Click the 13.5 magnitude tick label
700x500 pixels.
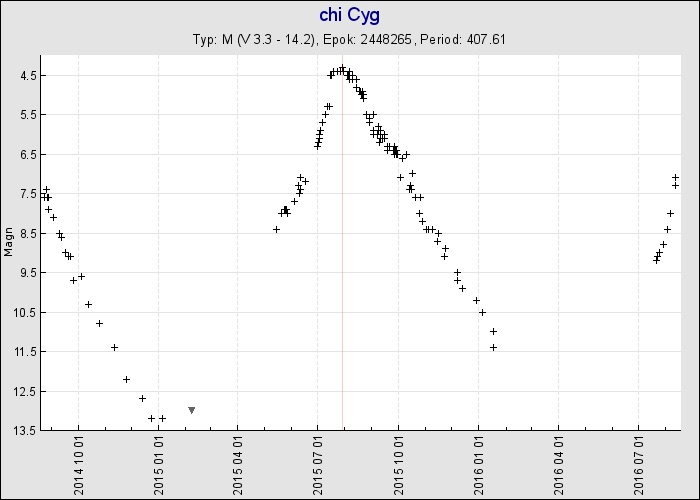coord(25,431)
